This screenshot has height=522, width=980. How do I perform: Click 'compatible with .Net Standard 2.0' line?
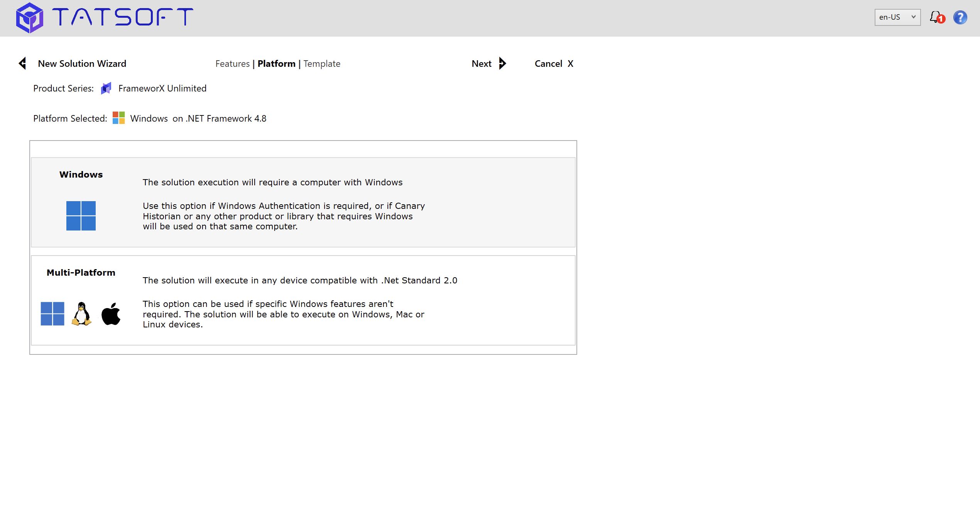300,280
